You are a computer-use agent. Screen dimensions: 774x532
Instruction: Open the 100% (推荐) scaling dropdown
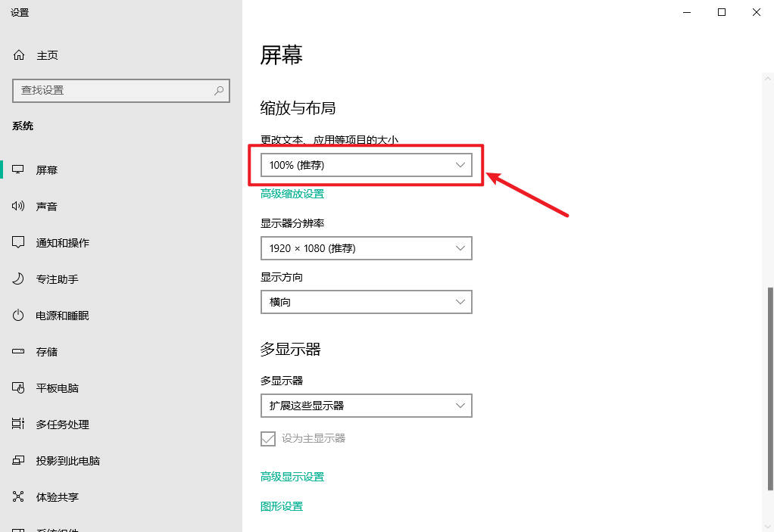coord(367,165)
